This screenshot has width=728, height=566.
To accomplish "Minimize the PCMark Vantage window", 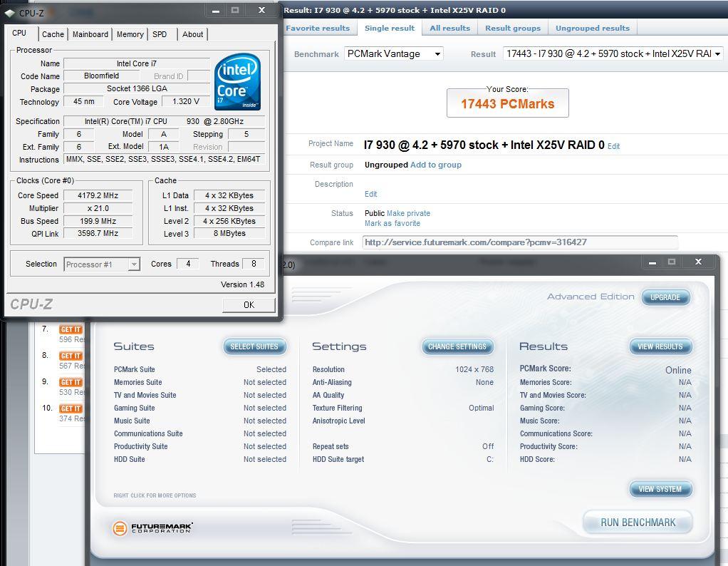I will tap(652, 262).
